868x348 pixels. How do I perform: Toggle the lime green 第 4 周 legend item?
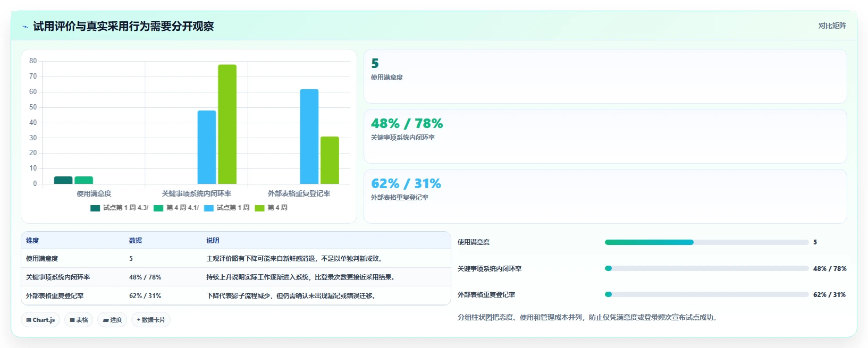click(271, 208)
